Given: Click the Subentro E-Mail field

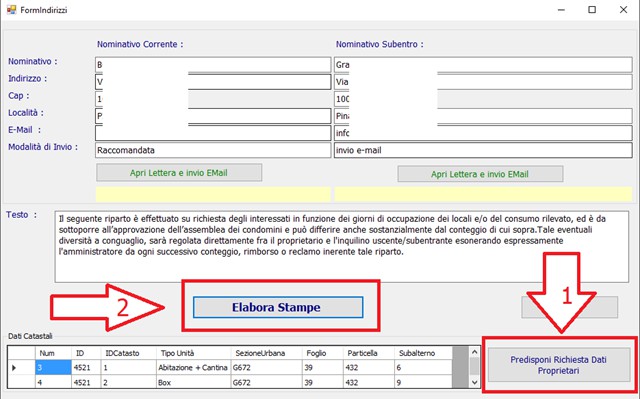Looking at the screenshot, I should click(483, 133).
